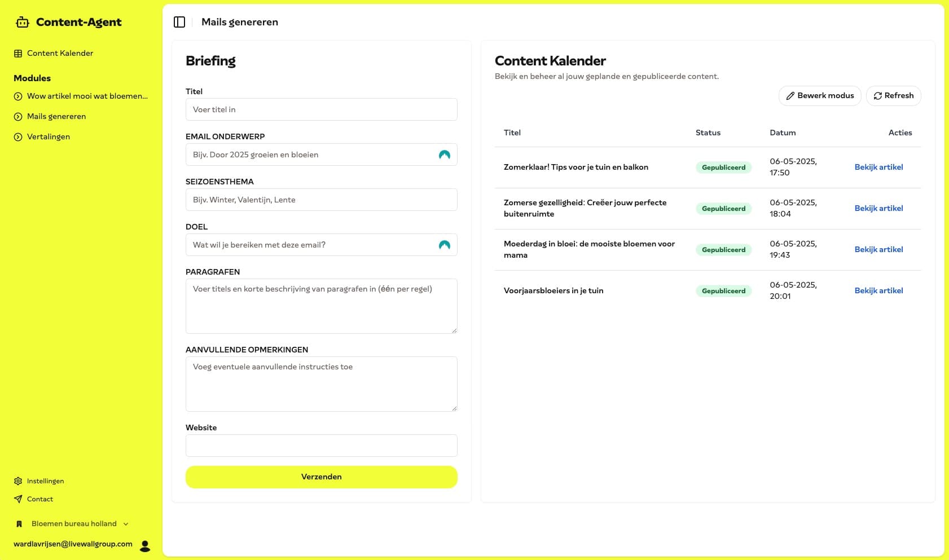The image size is (949, 560).
Task: Toggle the sidebar panel icon
Action: point(179,22)
